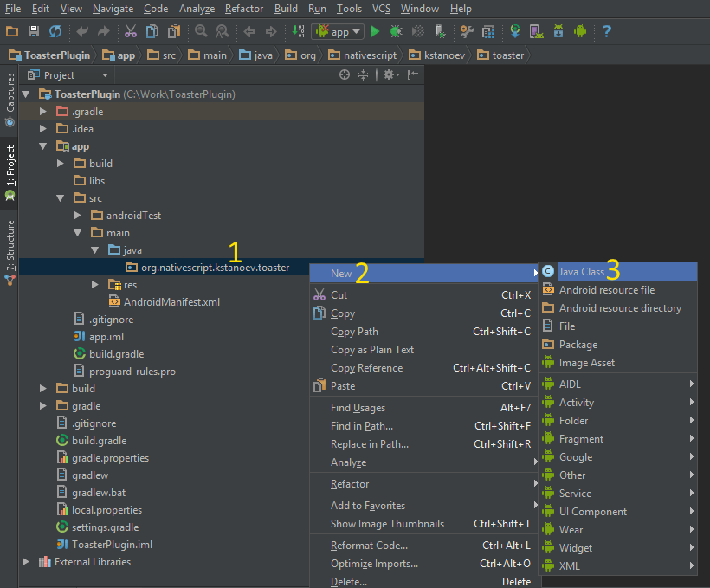This screenshot has height=588, width=710.
Task: Click the Make Project build icon
Action: [299, 32]
